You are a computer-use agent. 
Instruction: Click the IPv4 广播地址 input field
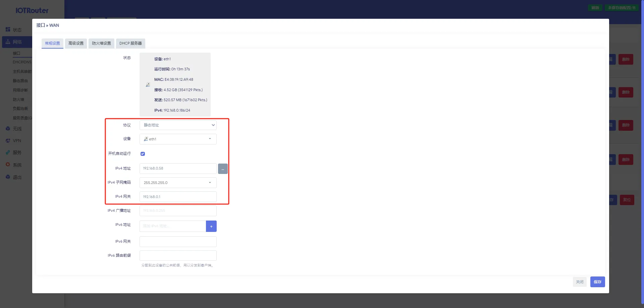[x=178, y=211]
